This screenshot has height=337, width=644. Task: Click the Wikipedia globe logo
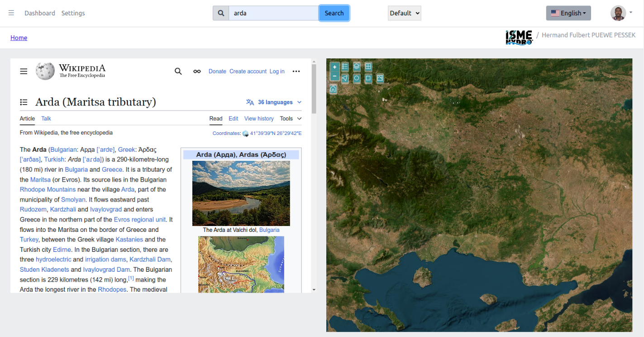coord(45,71)
